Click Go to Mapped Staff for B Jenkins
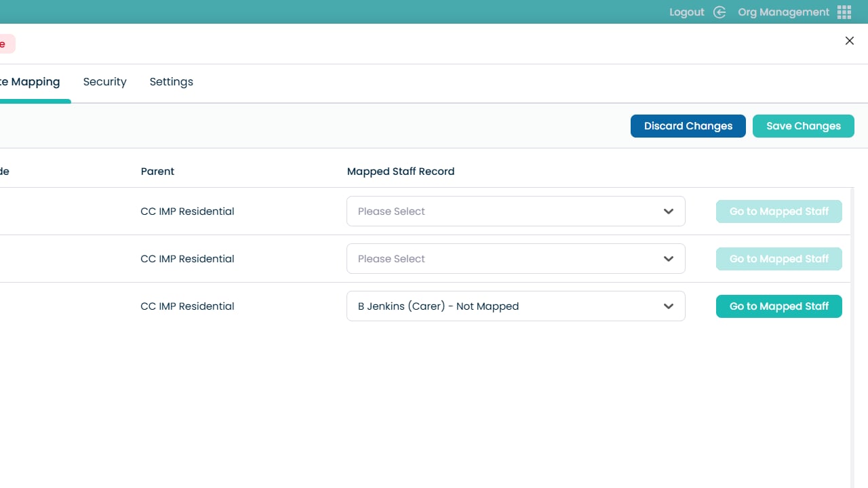The image size is (868, 488). 778,306
